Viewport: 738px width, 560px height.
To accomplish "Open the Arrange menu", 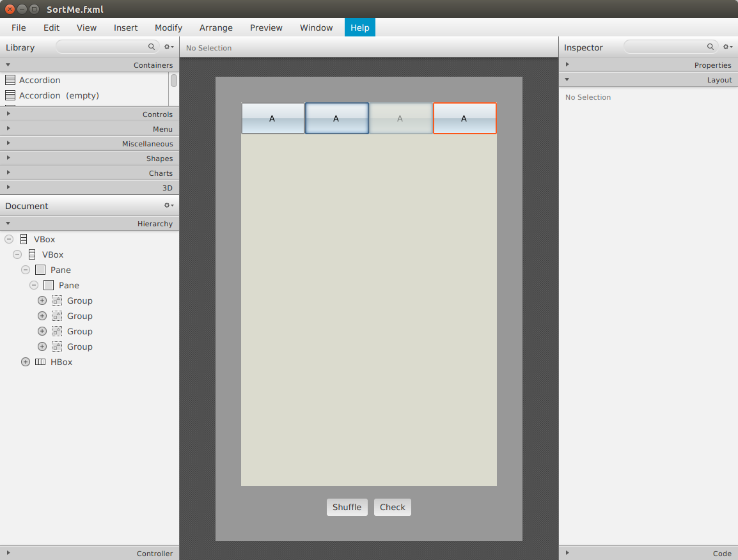I will (x=216, y=27).
